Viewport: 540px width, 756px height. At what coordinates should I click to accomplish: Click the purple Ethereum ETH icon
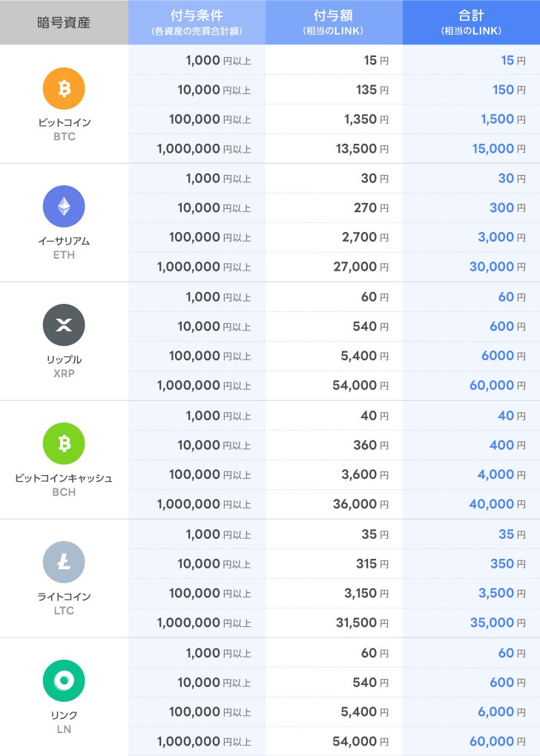point(64,206)
